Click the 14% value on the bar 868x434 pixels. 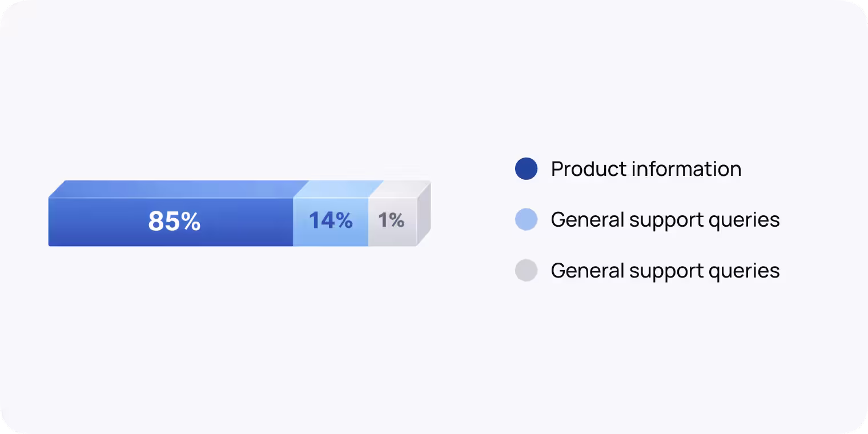331,220
